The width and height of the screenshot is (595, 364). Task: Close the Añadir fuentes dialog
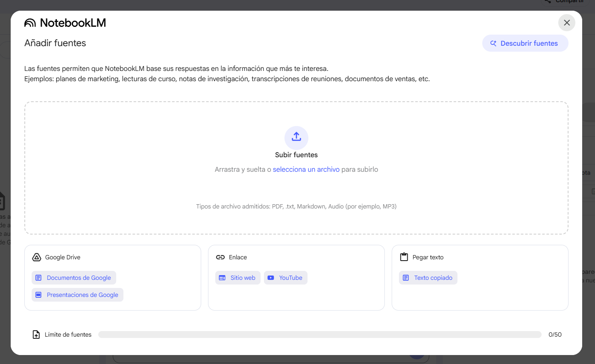[567, 23]
